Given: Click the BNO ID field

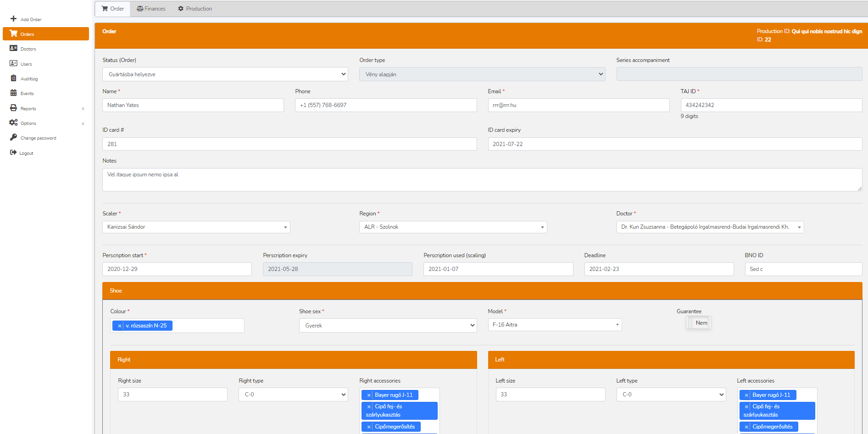Looking at the screenshot, I should tap(803, 269).
